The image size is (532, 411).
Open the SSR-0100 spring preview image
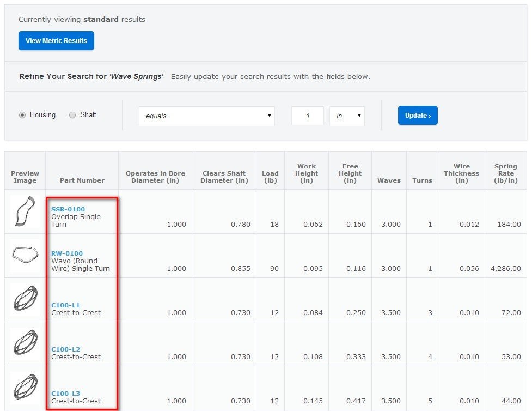coord(25,211)
